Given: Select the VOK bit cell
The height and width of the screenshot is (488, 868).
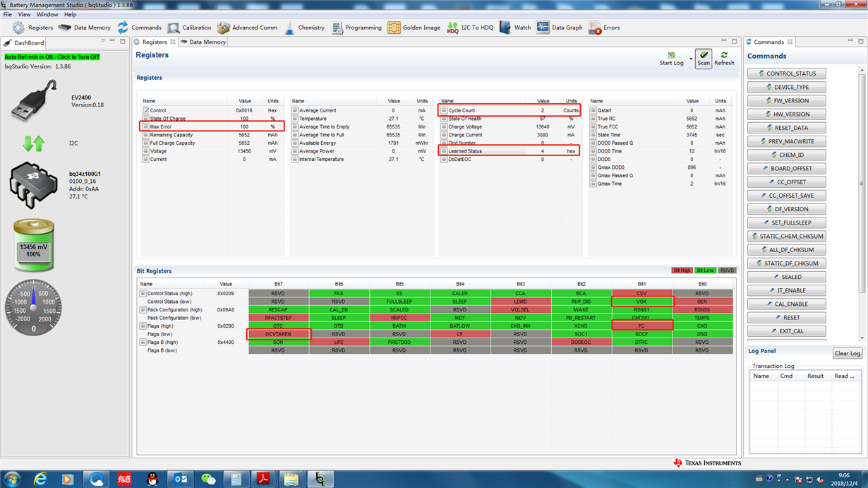Looking at the screenshot, I should (641, 302).
